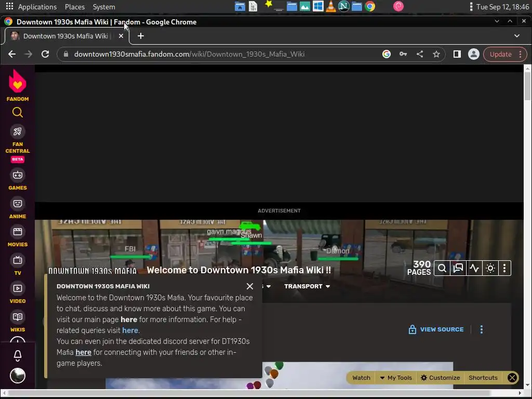
Task: Expand the My Tools menu
Action: pyautogui.click(x=396, y=378)
